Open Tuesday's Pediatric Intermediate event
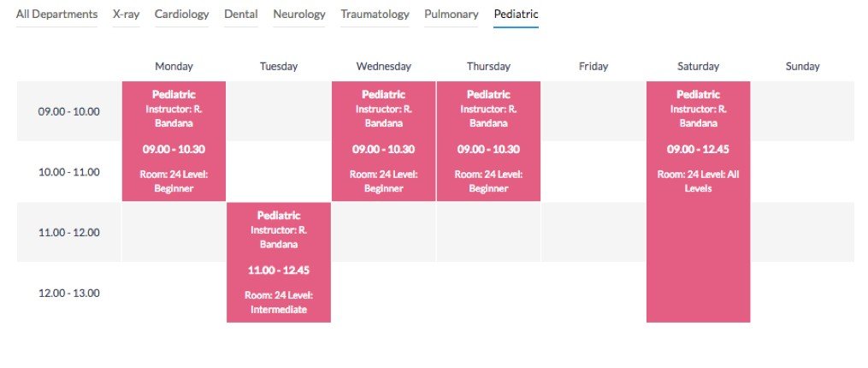The image size is (868, 368). coord(279,262)
